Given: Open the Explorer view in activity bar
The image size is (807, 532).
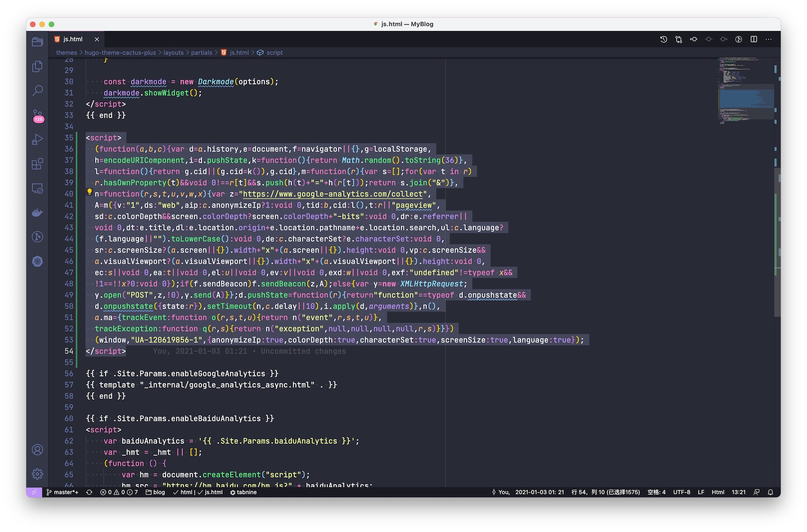Looking at the screenshot, I should tap(37, 42).
